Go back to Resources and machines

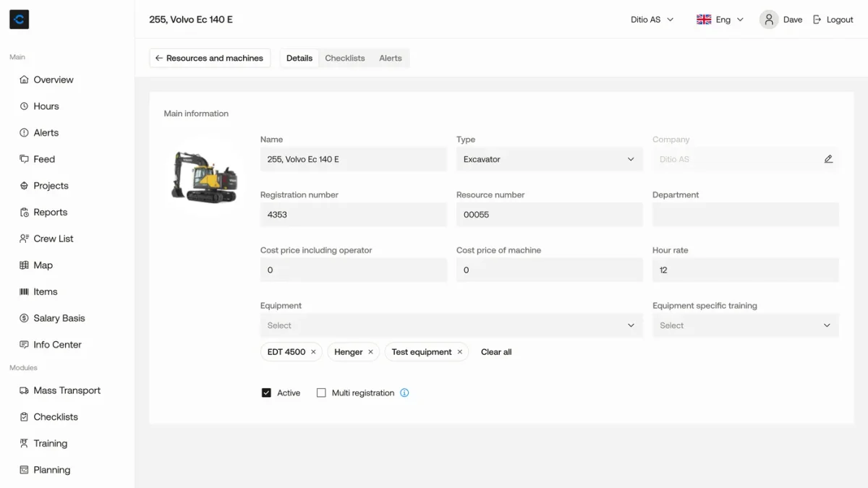coord(210,58)
